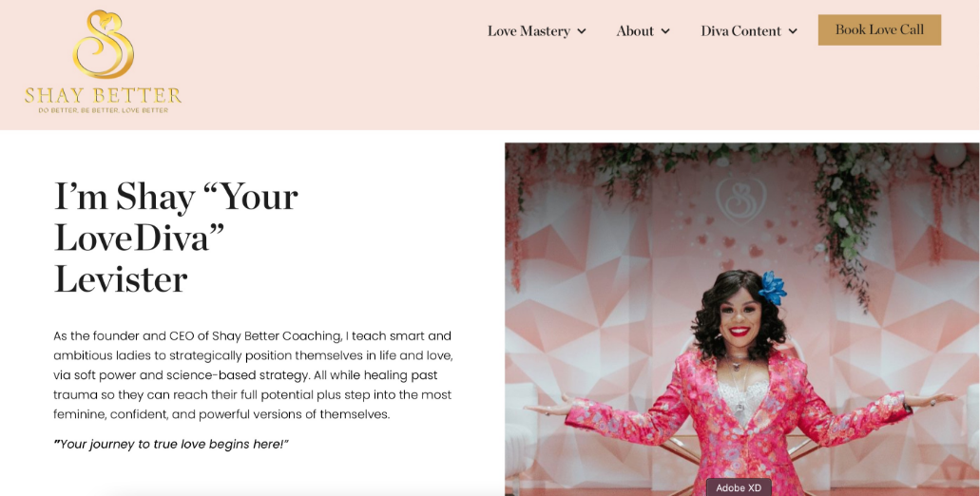Open the About menu item
This screenshot has height=496, width=980.
click(635, 31)
